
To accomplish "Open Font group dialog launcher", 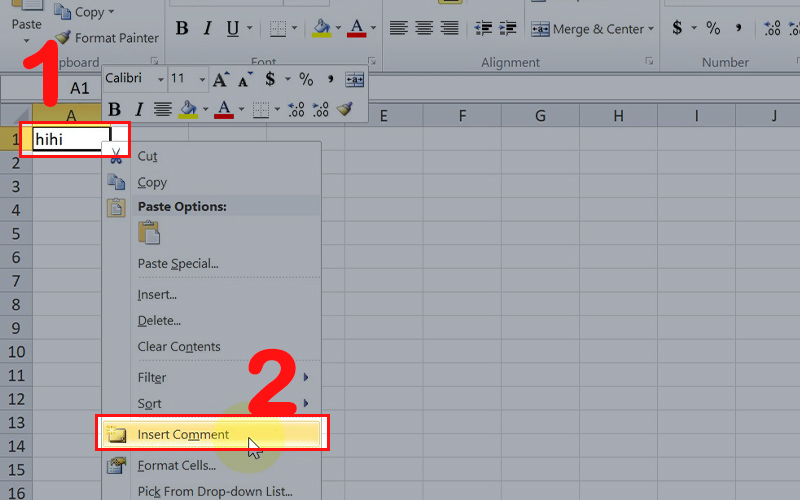I will click(x=372, y=61).
